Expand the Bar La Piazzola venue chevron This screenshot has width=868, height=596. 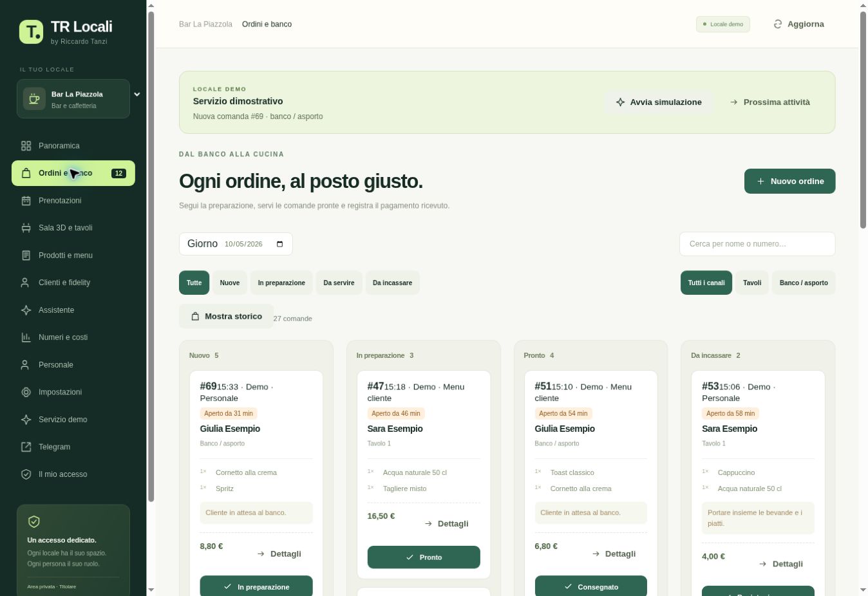(137, 94)
